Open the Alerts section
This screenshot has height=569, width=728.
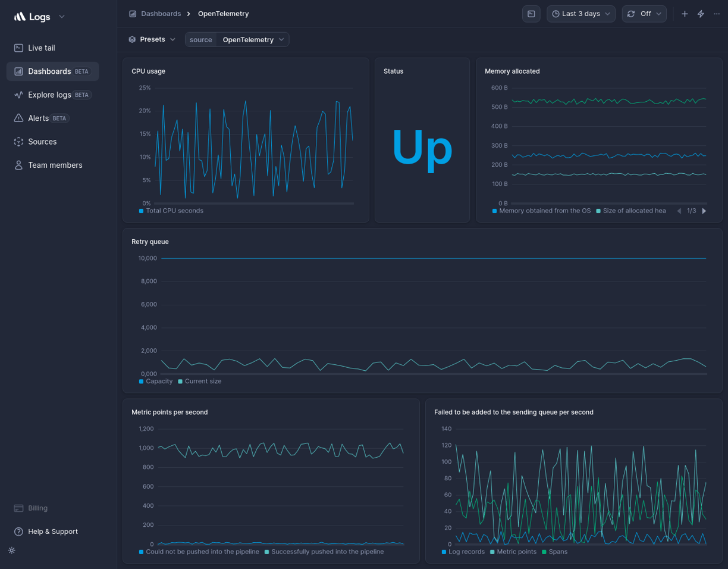39,118
